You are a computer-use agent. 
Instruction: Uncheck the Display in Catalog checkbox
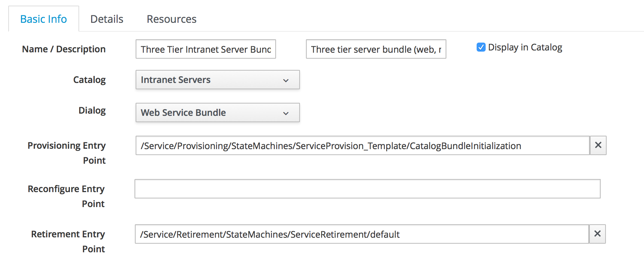point(481,47)
